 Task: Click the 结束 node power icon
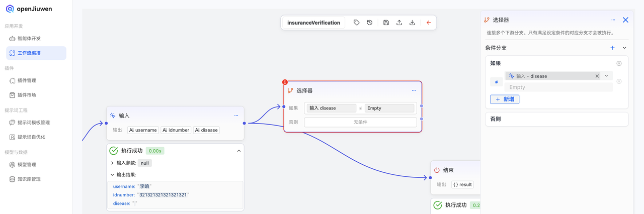[437, 170]
